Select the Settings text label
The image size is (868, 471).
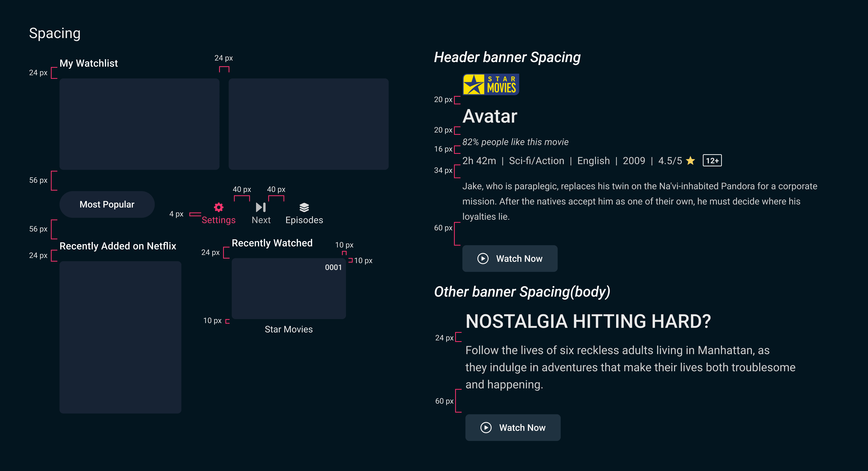[x=218, y=220]
